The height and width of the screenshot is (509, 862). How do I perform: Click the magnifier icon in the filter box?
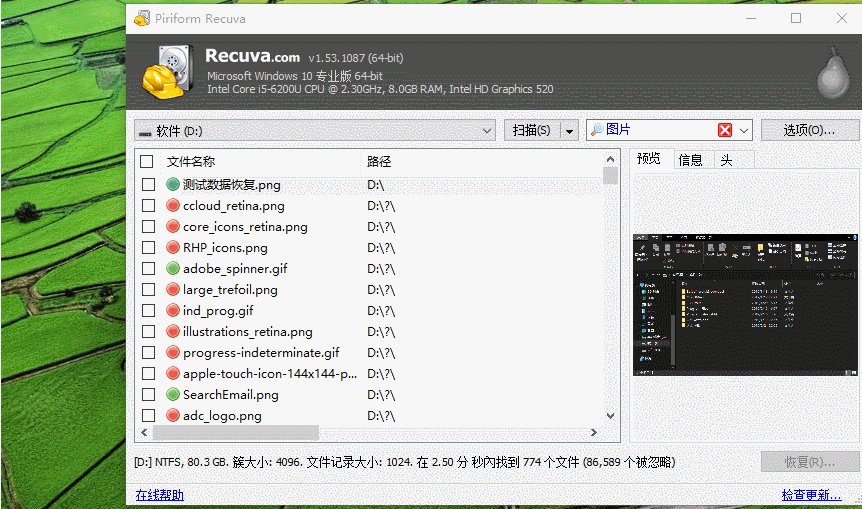pos(597,130)
